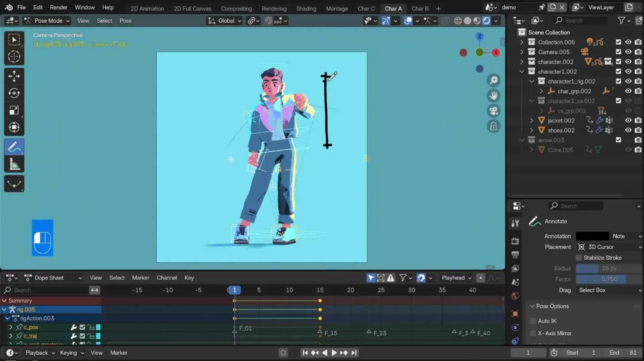Click the camera view icon in the viewport sidebar
Image resolution: width=644 pixels, height=361 pixels.
494,111
